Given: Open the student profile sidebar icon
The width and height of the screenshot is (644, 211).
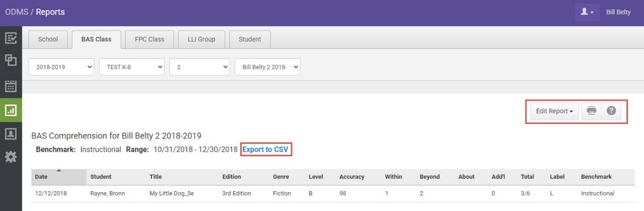Looking at the screenshot, I should point(11,133).
